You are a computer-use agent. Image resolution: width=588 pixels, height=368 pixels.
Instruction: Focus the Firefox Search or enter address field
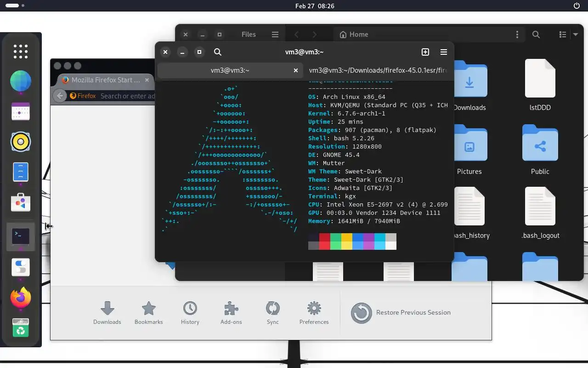(128, 96)
